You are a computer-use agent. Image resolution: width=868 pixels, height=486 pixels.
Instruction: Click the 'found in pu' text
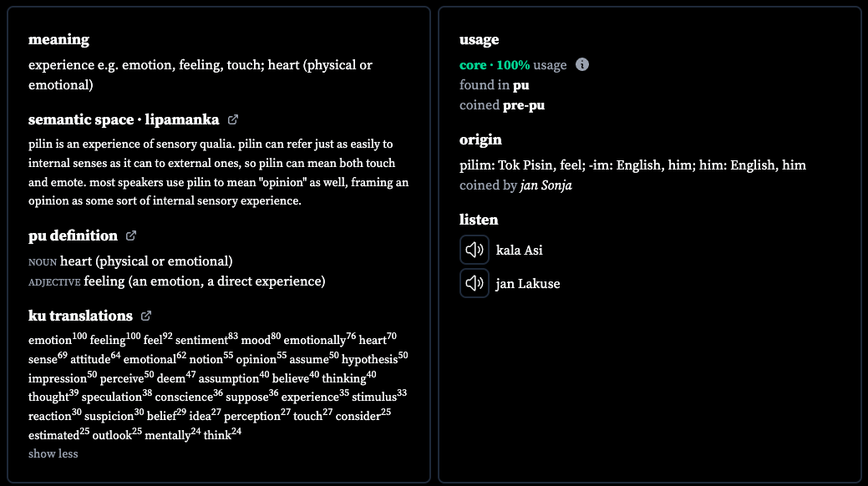point(495,85)
